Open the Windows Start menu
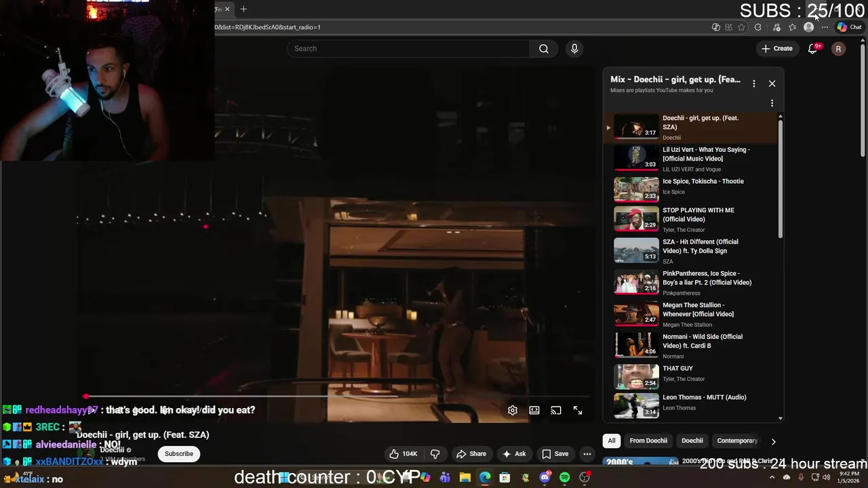 pos(284,477)
